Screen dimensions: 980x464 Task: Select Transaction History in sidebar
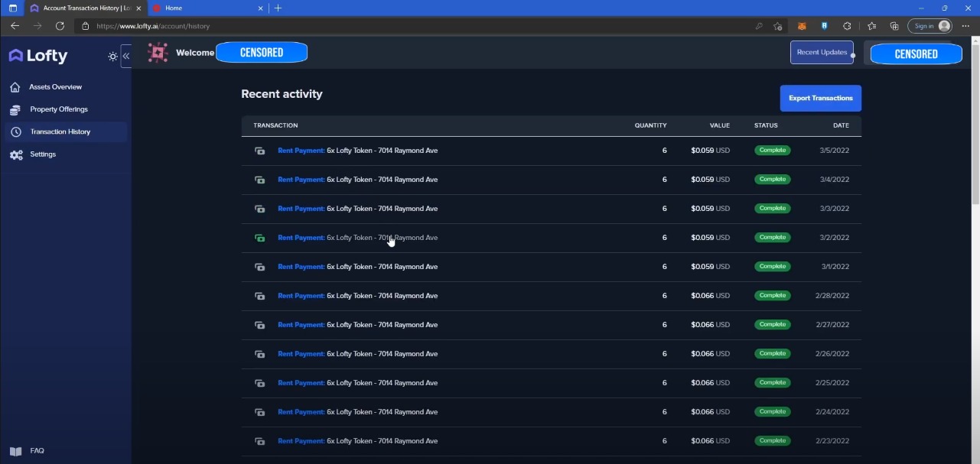point(66,131)
